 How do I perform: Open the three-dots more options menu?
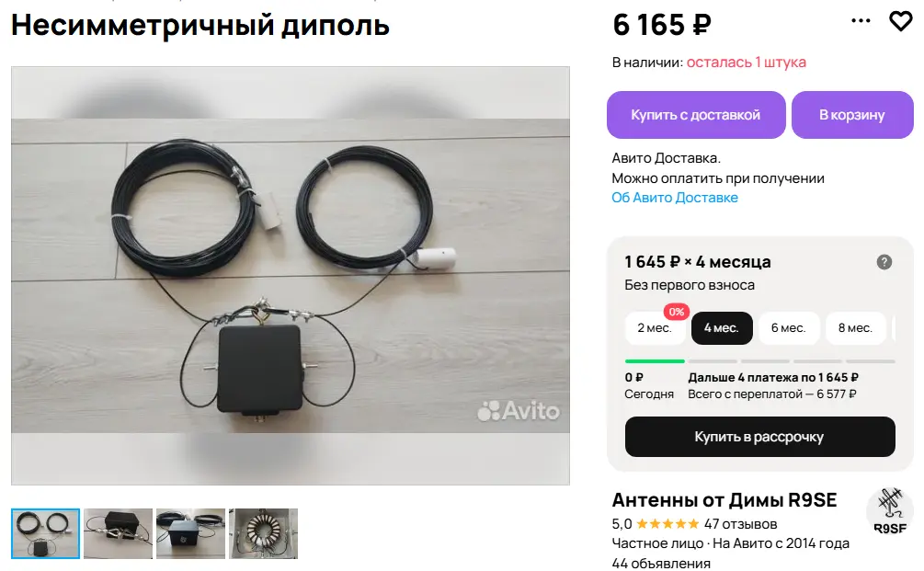pos(861,21)
